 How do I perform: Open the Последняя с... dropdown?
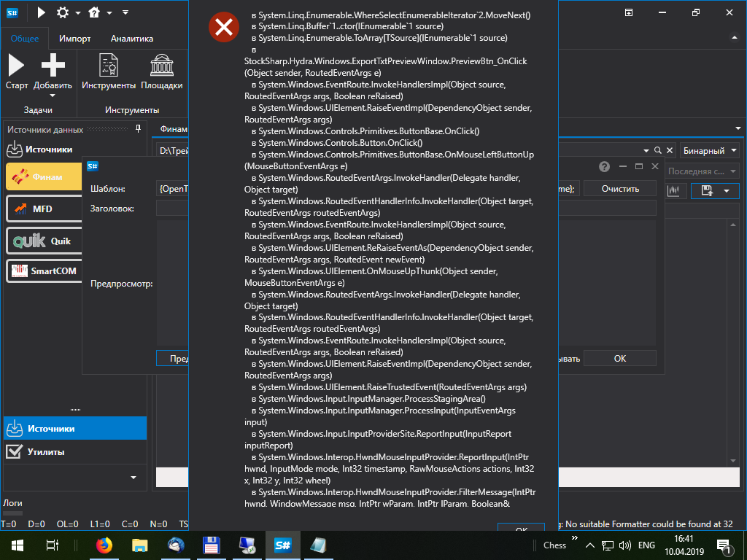coord(703,171)
